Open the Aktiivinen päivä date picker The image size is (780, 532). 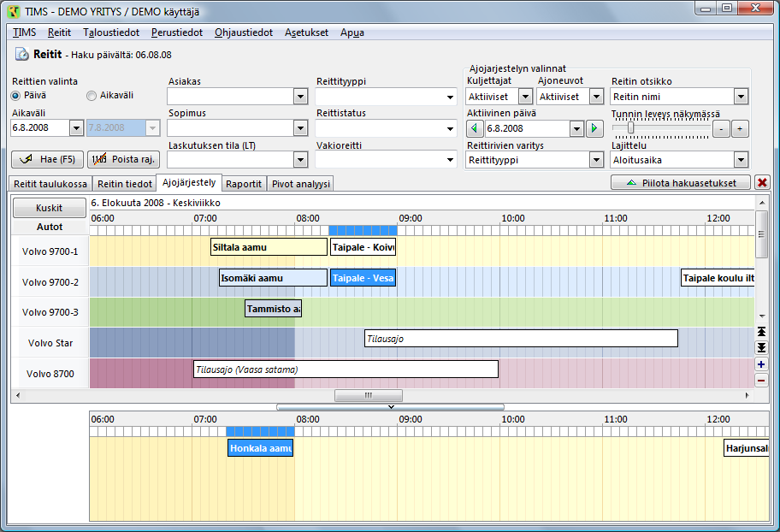pos(576,129)
